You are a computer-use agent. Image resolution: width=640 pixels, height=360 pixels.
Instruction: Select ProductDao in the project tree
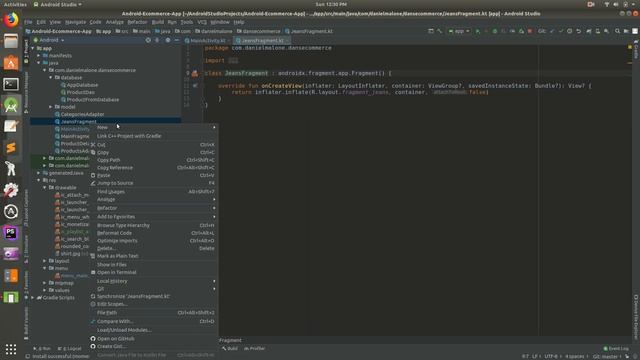tap(80, 92)
